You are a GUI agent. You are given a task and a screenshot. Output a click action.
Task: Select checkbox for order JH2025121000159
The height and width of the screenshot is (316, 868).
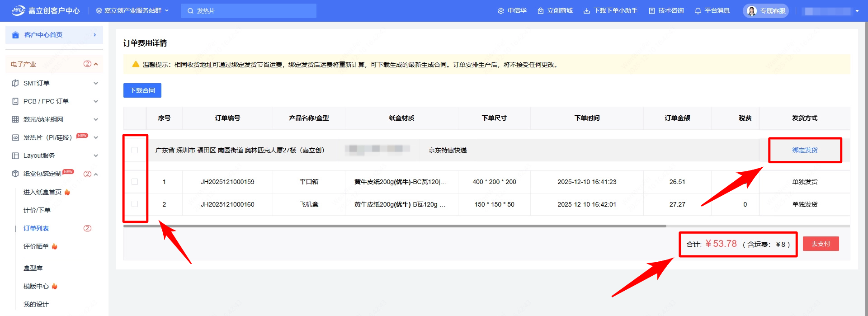tap(135, 182)
